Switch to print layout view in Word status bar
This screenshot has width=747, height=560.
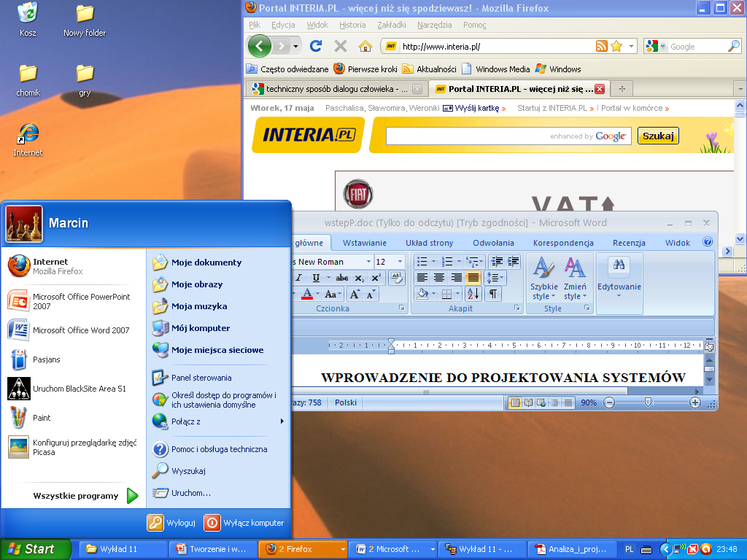tap(515, 402)
